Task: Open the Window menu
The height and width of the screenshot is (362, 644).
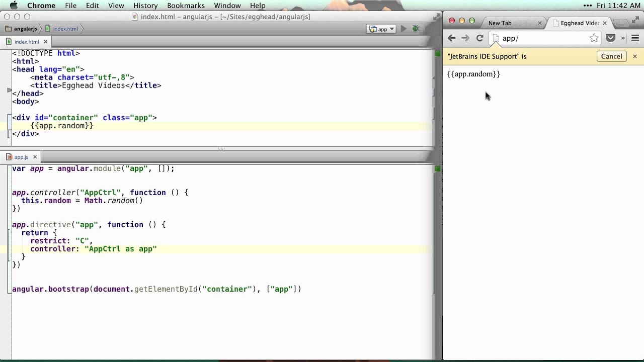Action: [x=227, y=6]
